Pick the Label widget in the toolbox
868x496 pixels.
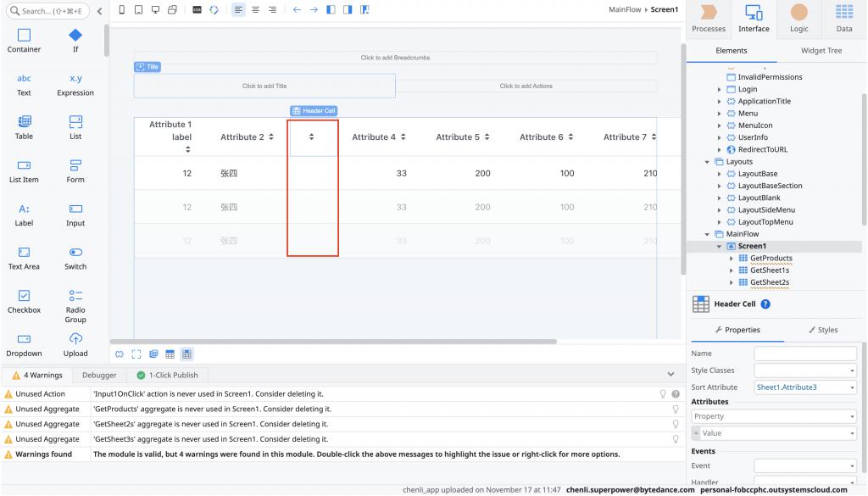click(x=24, y=215)
